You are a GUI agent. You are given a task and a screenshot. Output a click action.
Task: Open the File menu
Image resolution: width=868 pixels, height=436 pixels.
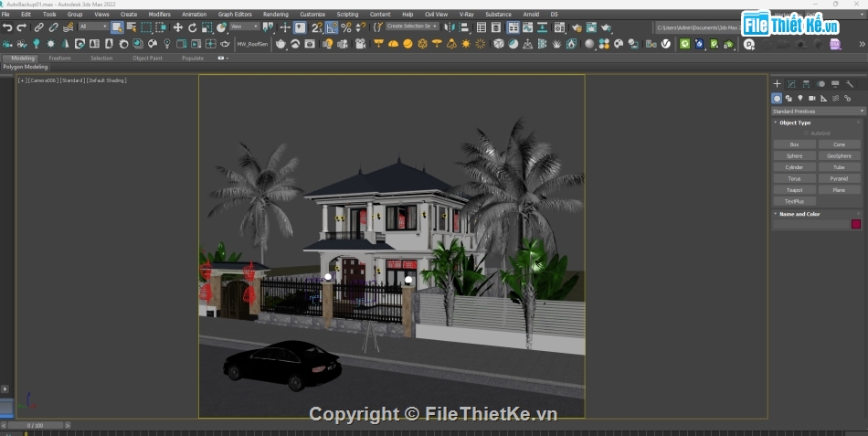(x=5, y=15)
